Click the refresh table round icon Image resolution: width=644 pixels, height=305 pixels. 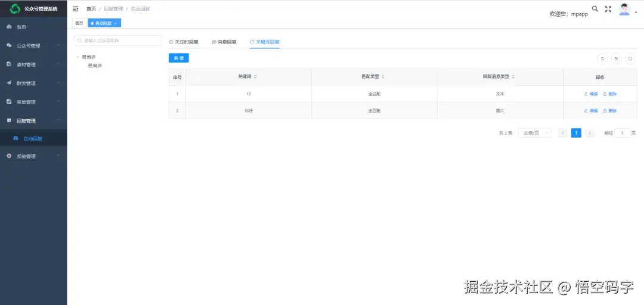pyautogui.click(x=602, y=59)
